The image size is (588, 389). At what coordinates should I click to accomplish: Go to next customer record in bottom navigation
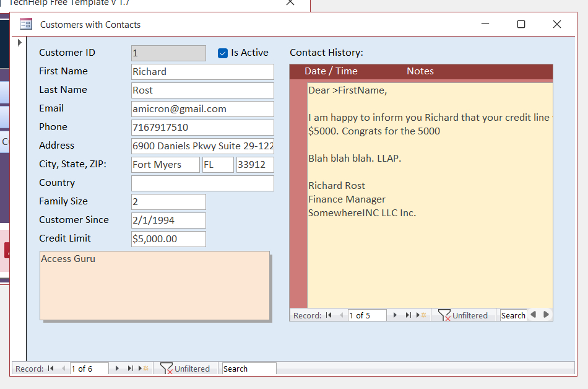pos(117,369)
